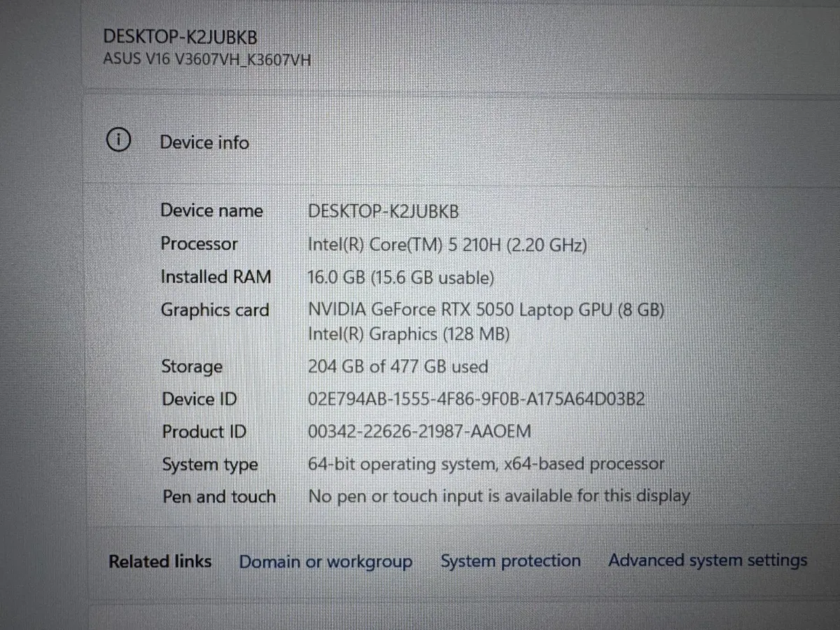Click the Product ID label
The height and width of the screenshot is (630, 840).
[204, 432]
